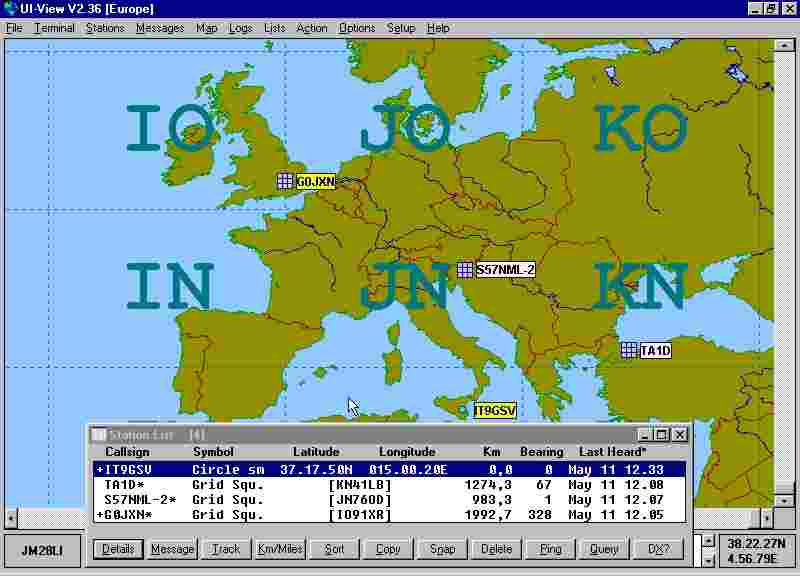Image resolution: width=800 pixels, height=576 pixels.
Task: Click the S57NML-2 grid square station icon
Action: [x=465, y=269]
